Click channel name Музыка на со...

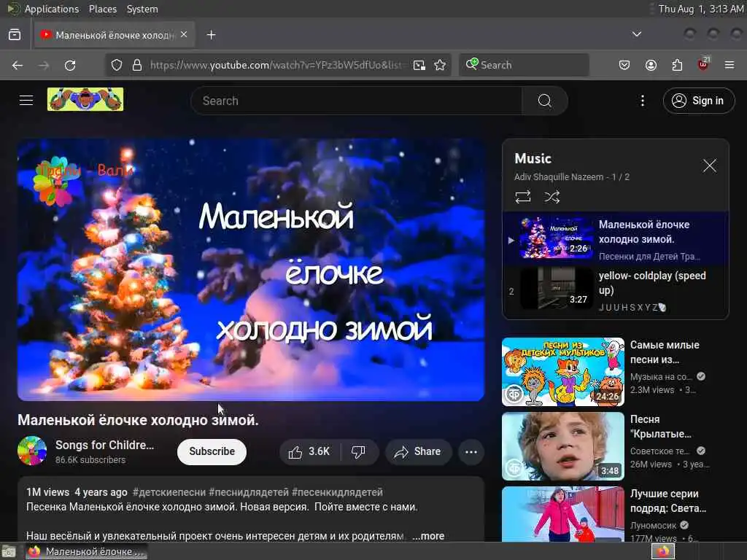(661, 377)
